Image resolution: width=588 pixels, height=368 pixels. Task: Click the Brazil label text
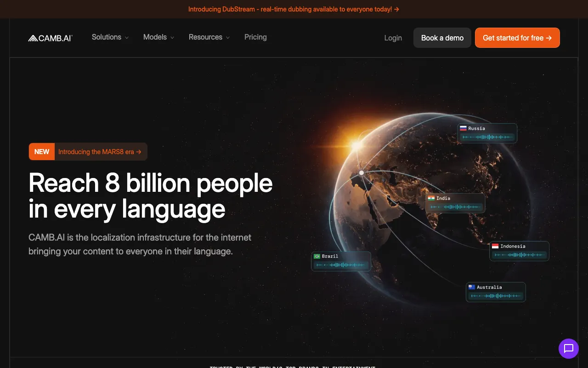point(330,256)
